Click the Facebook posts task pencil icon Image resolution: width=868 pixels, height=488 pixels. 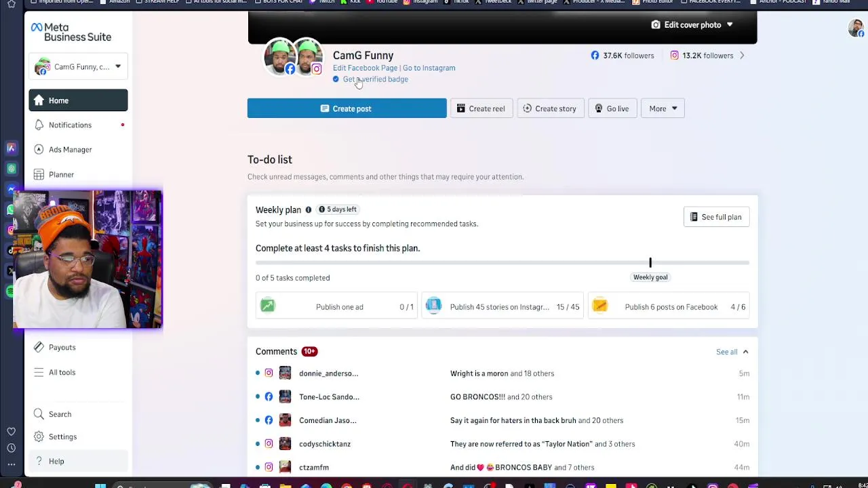pyautogui.click(x=600, y=306)
